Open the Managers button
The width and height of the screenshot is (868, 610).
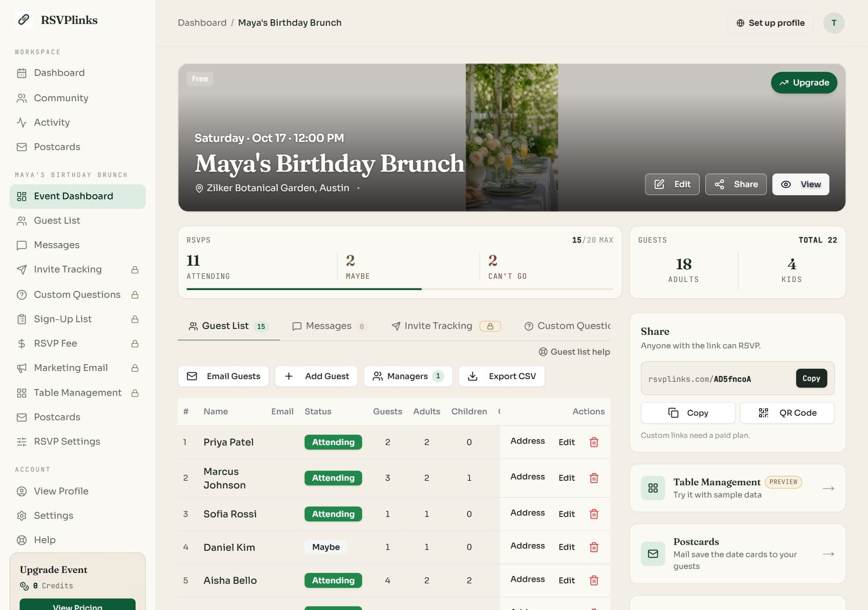pyautogui.click(x=408, y=376)
